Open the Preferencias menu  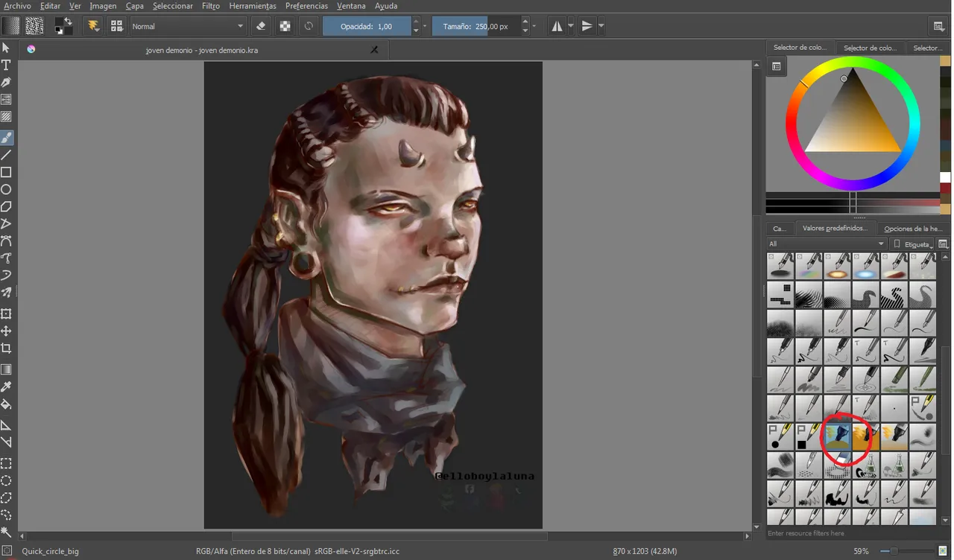coord(306,6)
